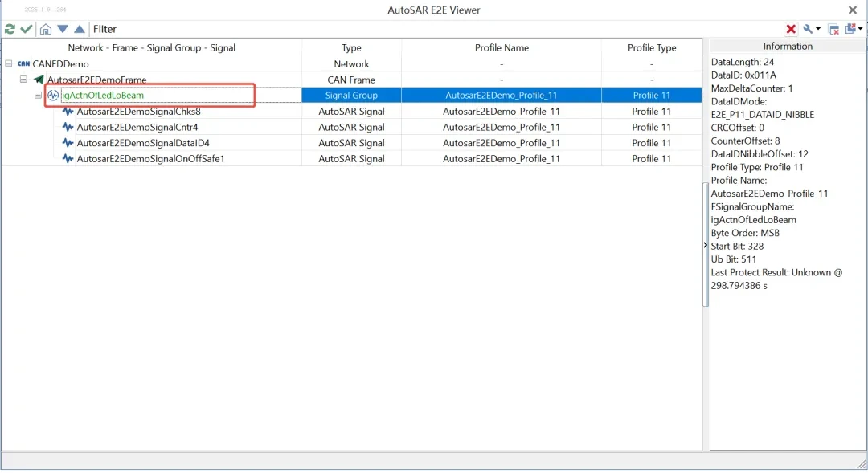Image resolution: width=868 pixels, height=473 pixels.
Task: Click the green refresh arrows icon
Action: tap(10, 29)
